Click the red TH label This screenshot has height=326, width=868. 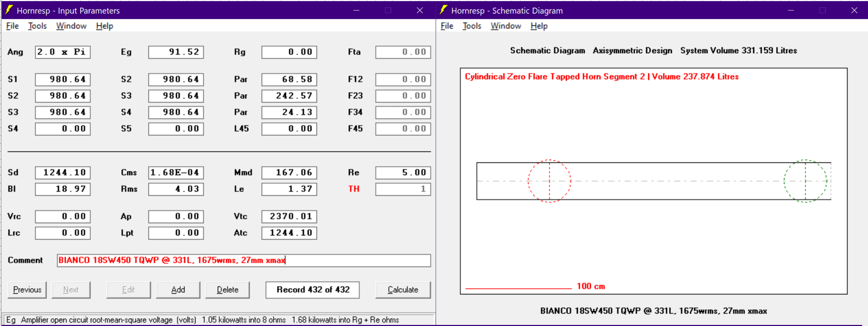pos(354,189)
